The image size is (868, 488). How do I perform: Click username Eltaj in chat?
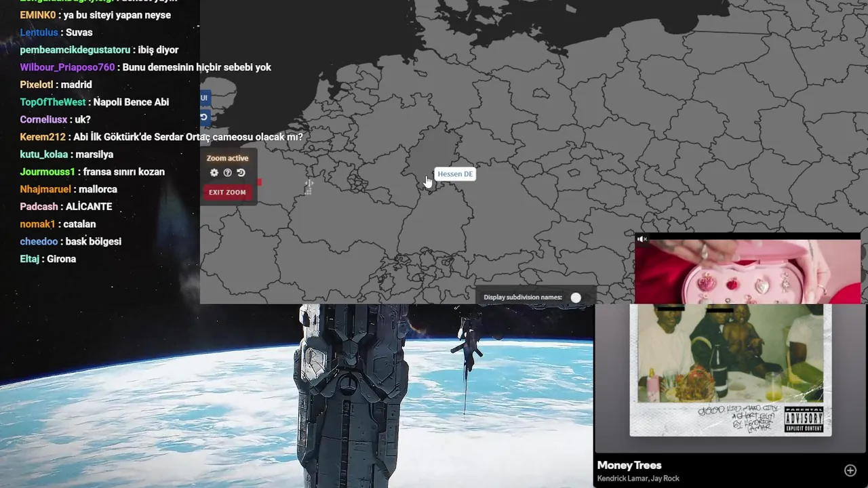pyautogui.click(x=31, y=259)
